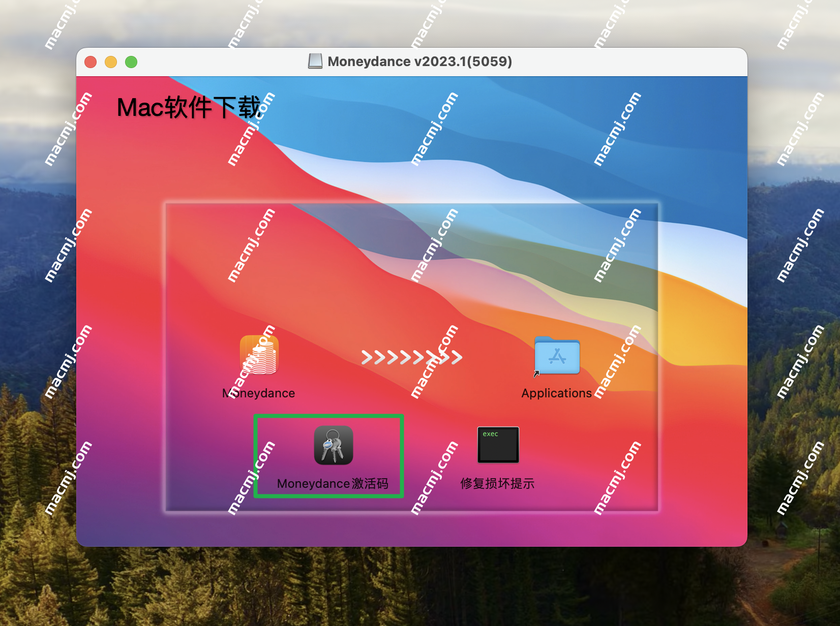Open the Moneydance激活码 keychain icon
The height and width of the screenshot is (626, 840).
coord(333,445)
